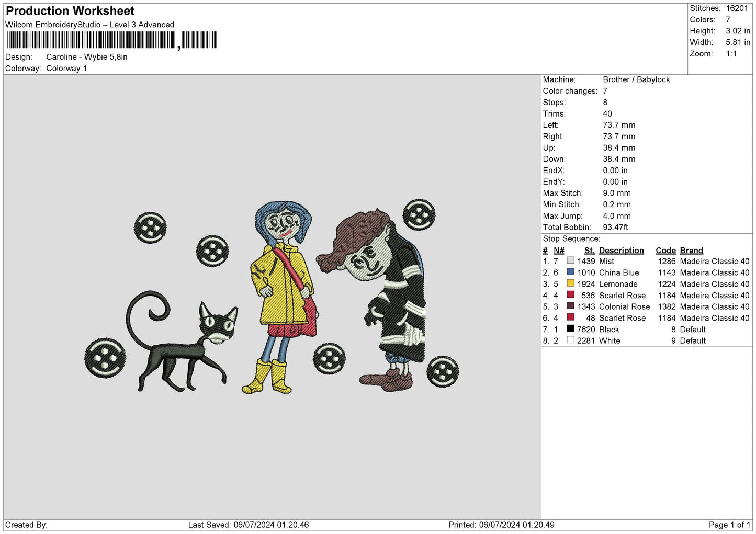Click 'Default' brand in Black row
Screen dimensions: 756x534
pyautogui.click(x=693, y=330)
